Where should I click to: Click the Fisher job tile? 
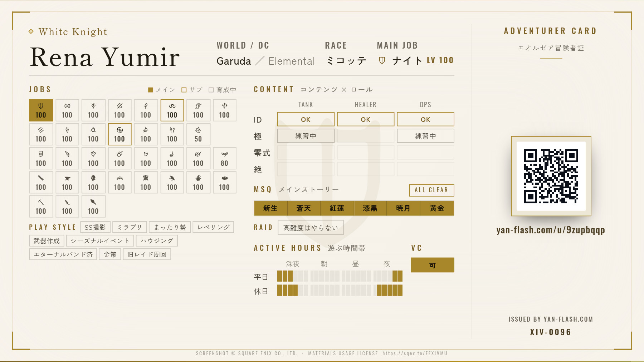pos(93,206)
